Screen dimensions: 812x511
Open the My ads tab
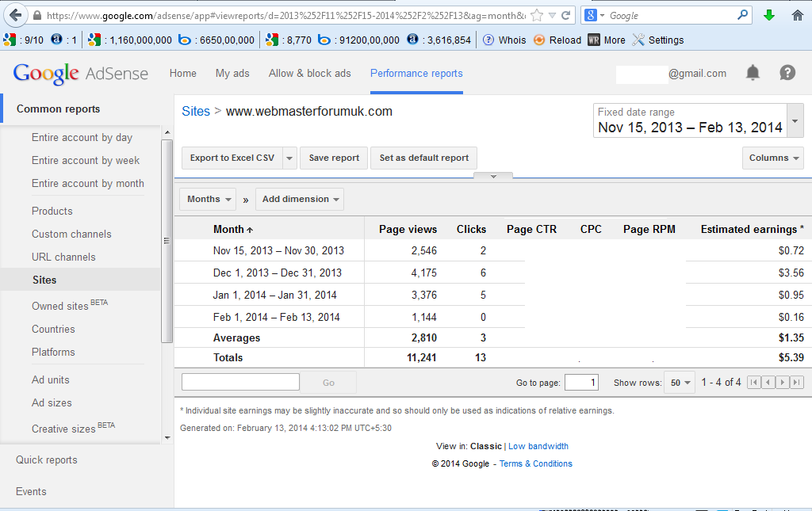[232, 74]
